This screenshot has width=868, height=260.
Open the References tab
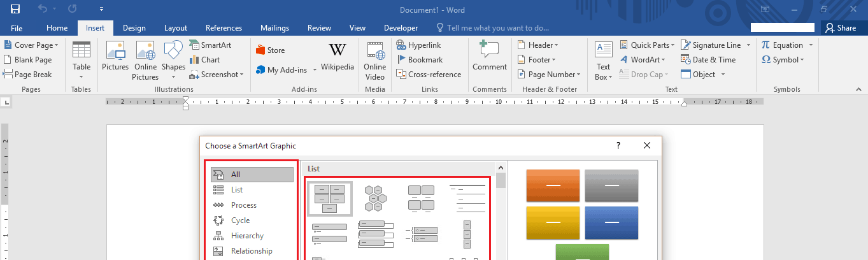point(224,28)
